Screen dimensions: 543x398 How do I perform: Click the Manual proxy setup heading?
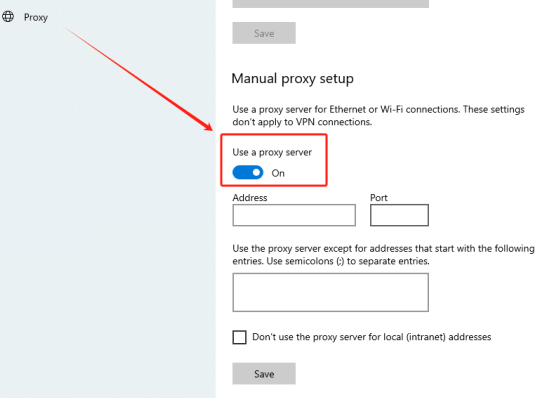point(293,79)
